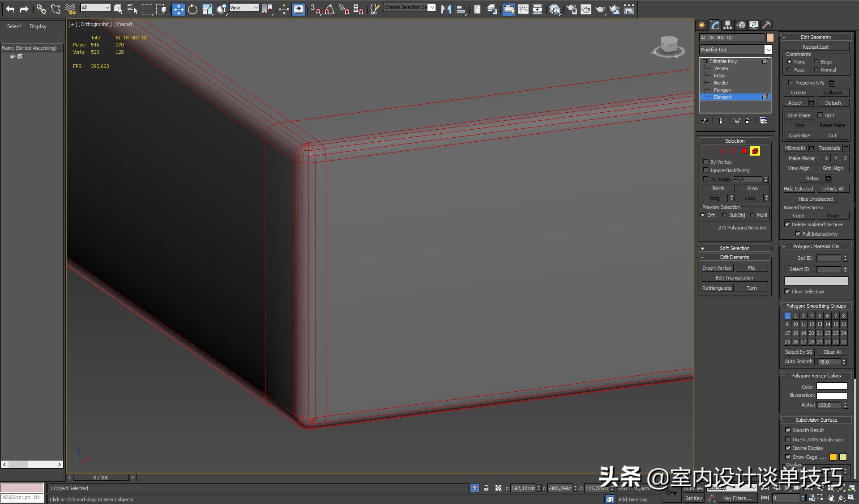Enable the Preserve UVs checkbox
The image size is (859, 504).
coord(791,82)
